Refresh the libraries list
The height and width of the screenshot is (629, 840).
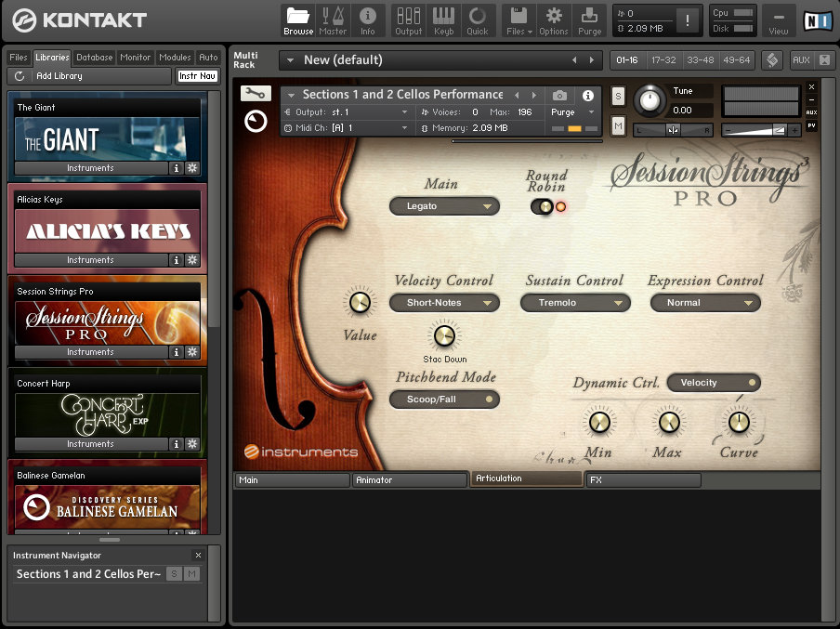pyautogui.click(x=20, y=76)
